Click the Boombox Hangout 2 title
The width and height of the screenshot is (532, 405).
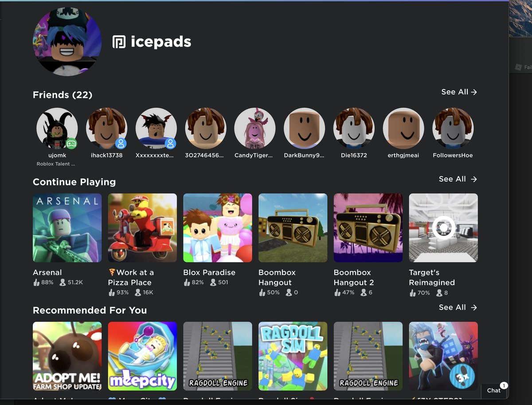point(354,277)
